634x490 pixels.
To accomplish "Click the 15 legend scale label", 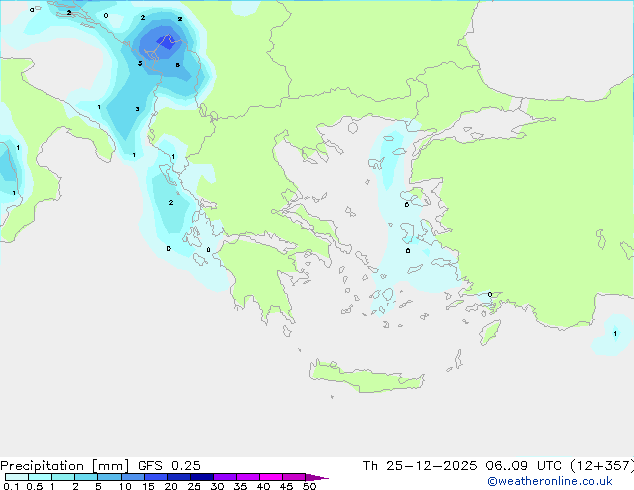I will point(148,486).
